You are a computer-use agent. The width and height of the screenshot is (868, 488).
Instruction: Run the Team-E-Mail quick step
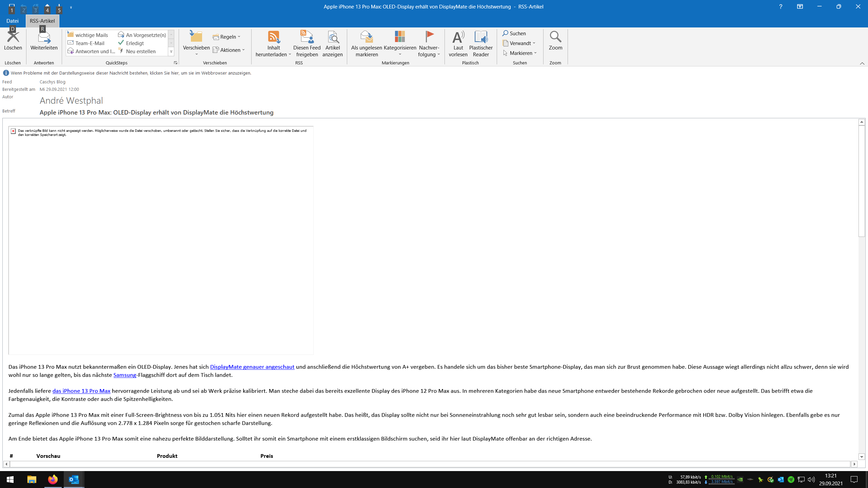point(86,43)
